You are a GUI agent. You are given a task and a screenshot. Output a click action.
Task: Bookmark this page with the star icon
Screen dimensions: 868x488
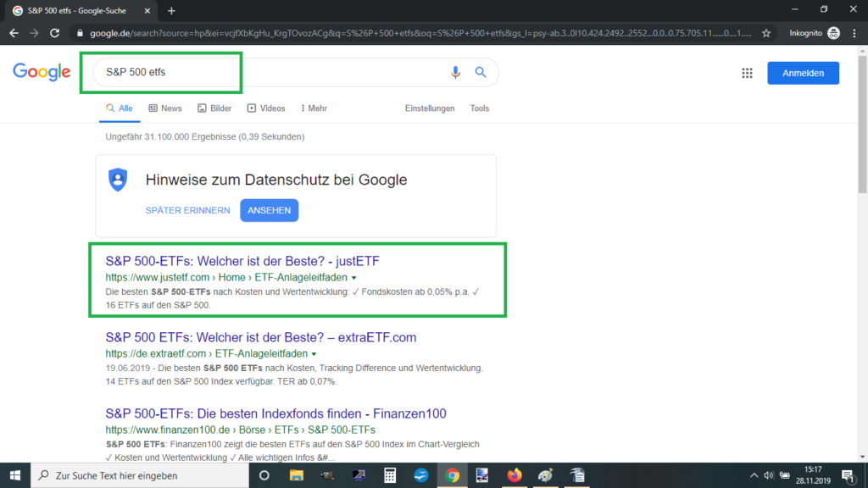[766, 33]
